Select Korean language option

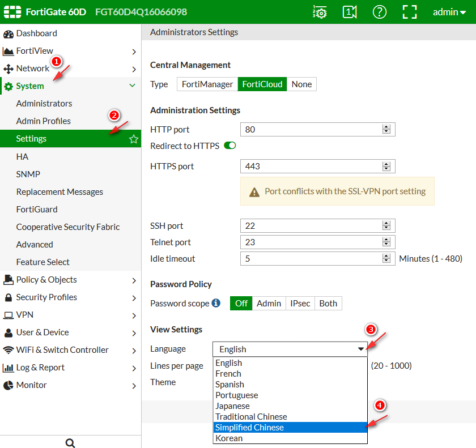pos(290,438)
